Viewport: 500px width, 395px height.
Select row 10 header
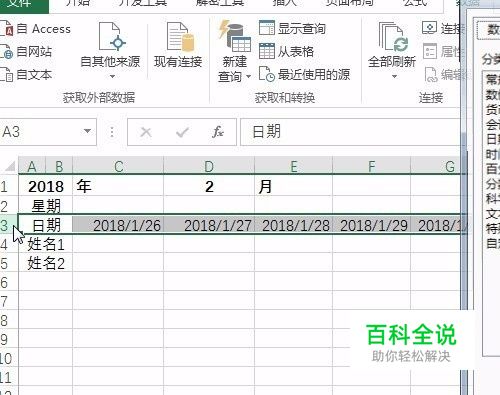9,359
